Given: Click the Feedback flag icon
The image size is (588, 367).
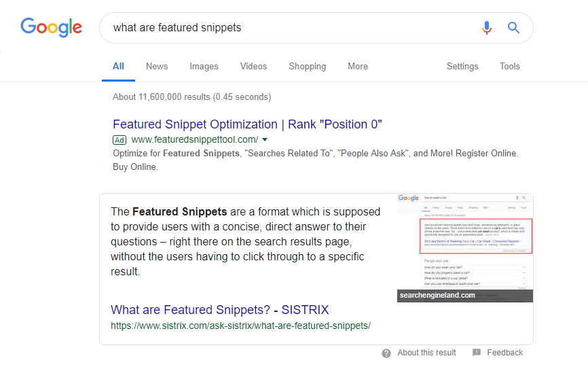Looking at the screenshot, I should (477, 352).
